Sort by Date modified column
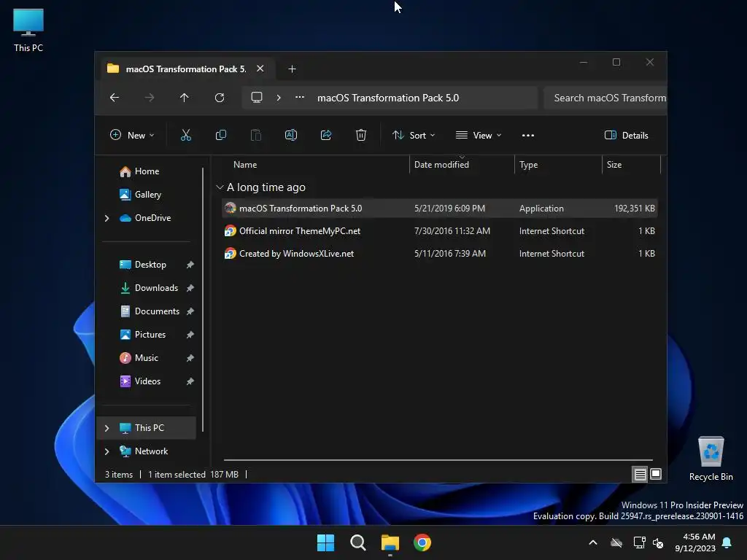This screenshot has width=747, height=560. click(441, 165)
